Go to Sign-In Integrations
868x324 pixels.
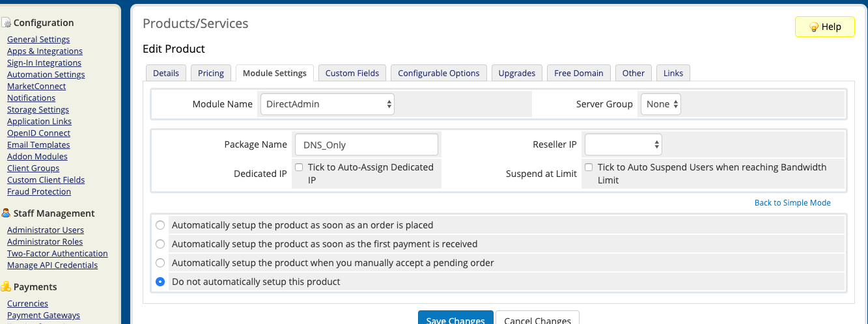coord(44,63)
